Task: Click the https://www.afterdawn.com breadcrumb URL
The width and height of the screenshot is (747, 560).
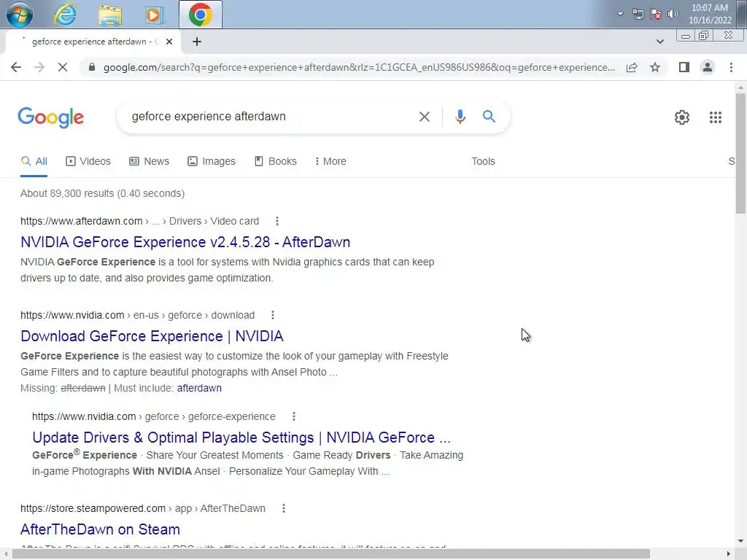Action: (x=139, y=221)
